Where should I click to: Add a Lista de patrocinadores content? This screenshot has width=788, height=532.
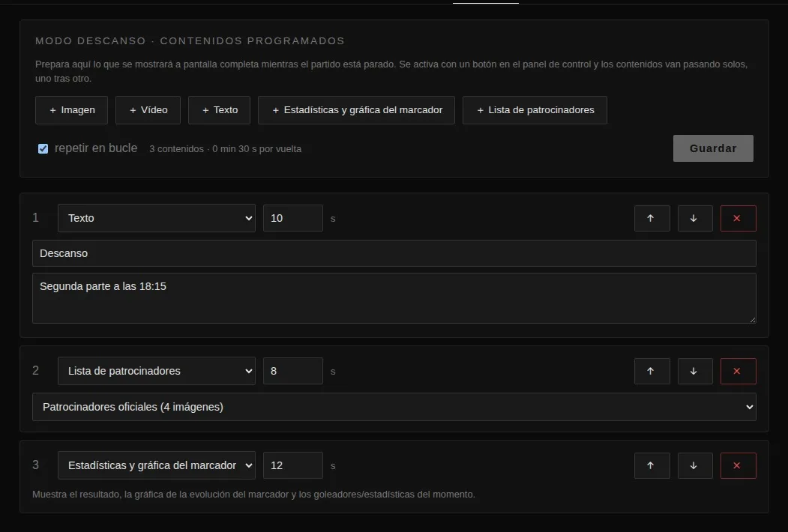tap(535, 110)
